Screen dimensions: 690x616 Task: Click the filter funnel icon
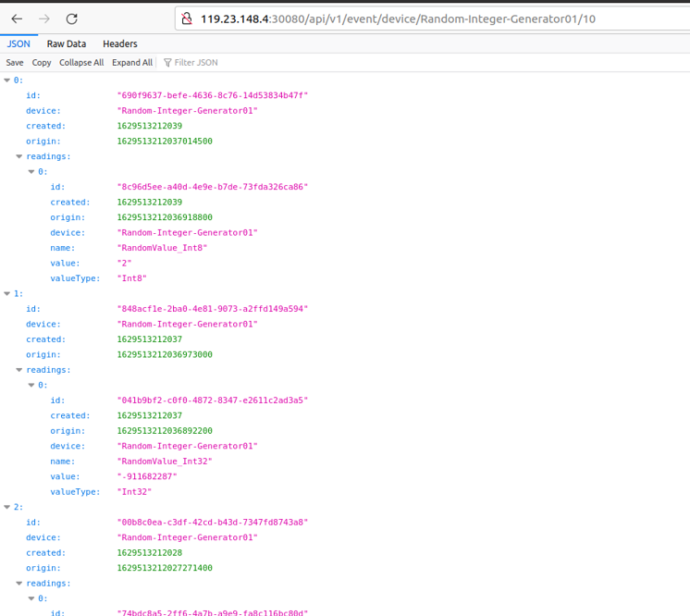pos(167,63)
